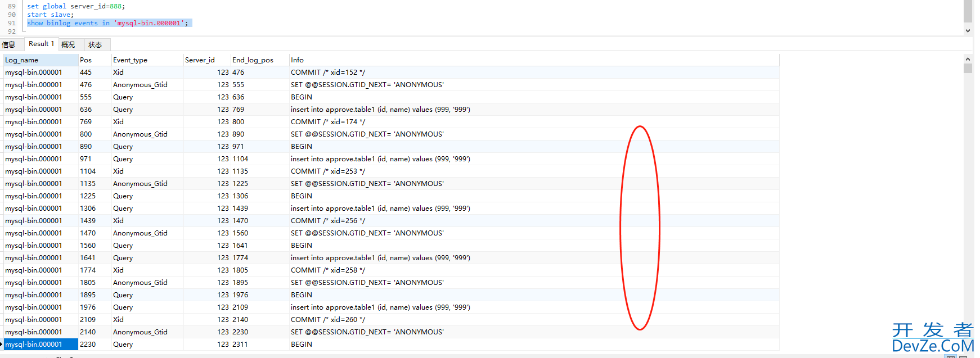Select the Pos cell 445
This screenshot has height=358, width=980.
[95, 72]
